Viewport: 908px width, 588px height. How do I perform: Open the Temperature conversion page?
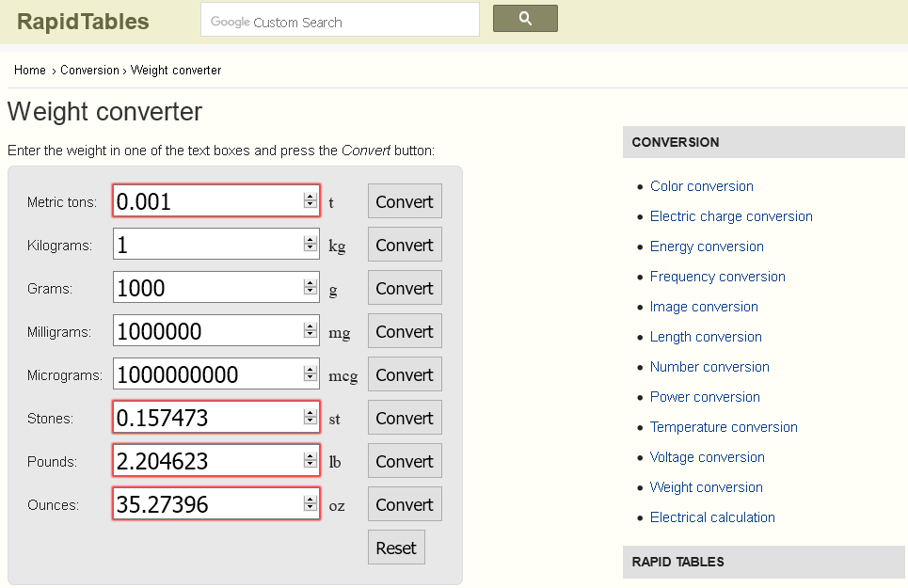[723, 427]
